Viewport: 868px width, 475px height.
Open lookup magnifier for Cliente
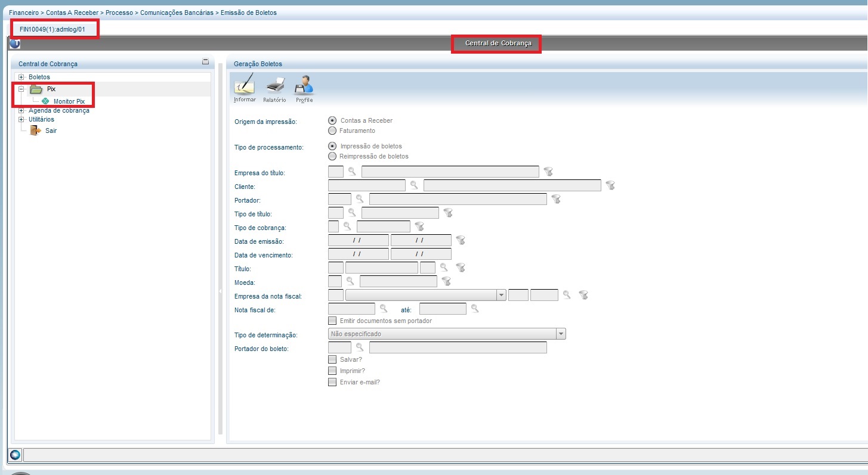(414, 185)
